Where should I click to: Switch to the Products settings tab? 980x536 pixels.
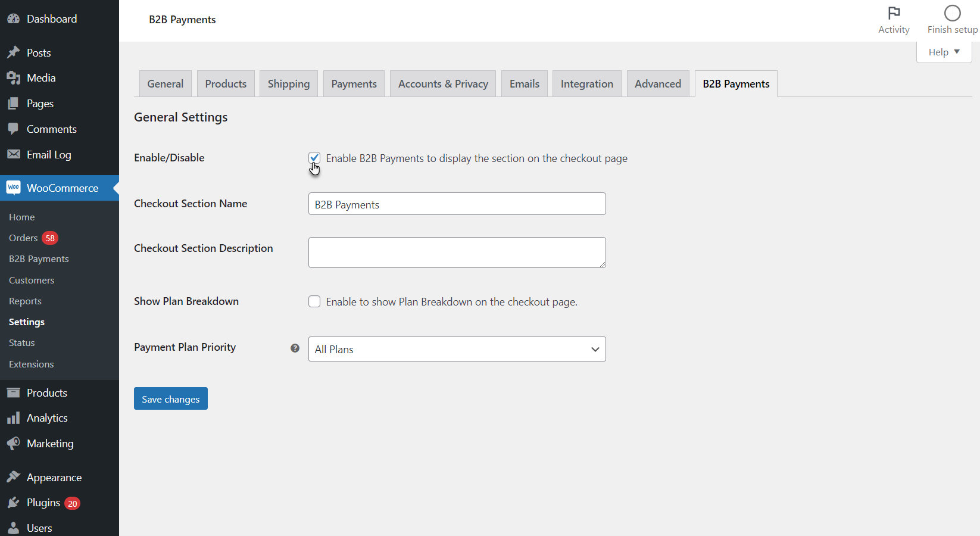(226, 84)
